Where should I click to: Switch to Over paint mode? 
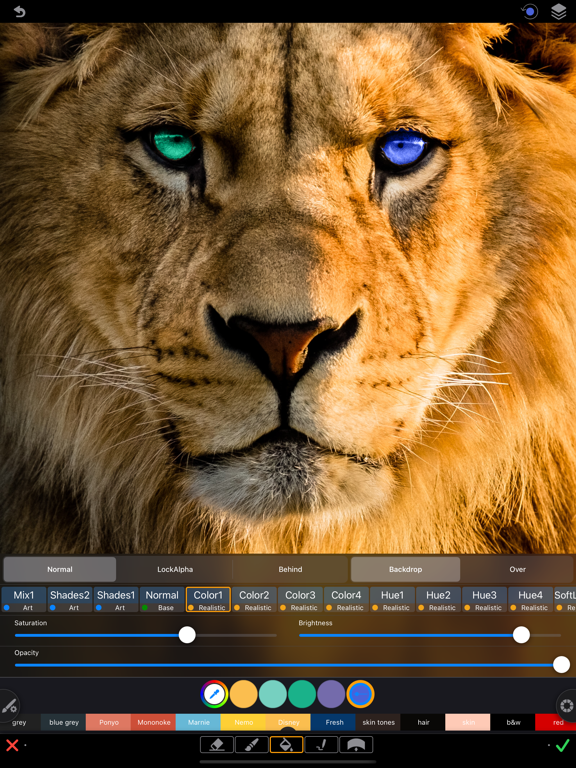click(x=518, y=569)
